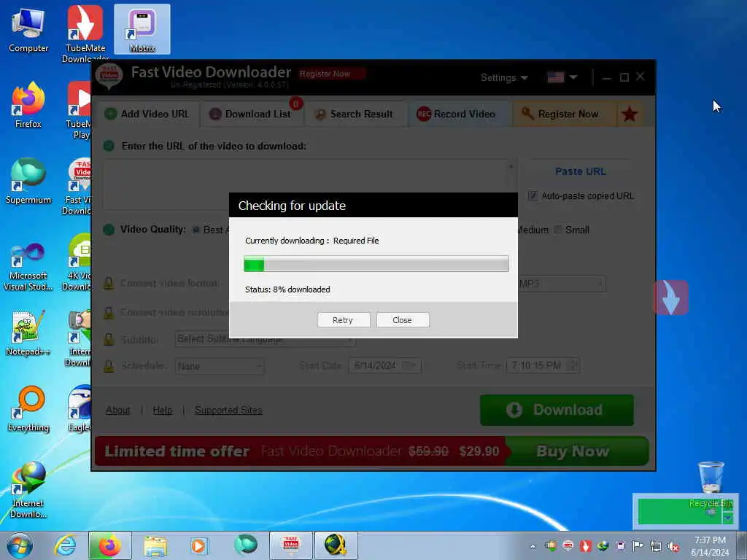
Task: Open the Windows Start menu orb
Action: point(20,545)
